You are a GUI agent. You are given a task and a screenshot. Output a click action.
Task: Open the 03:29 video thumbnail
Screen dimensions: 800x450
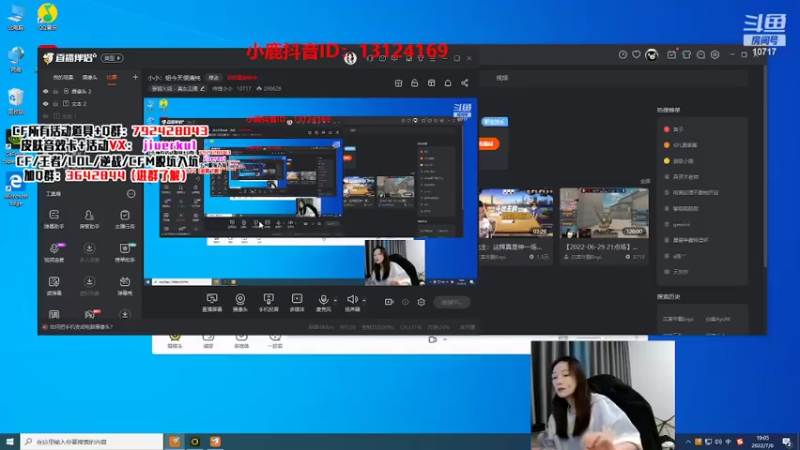[x=516, y=213]
